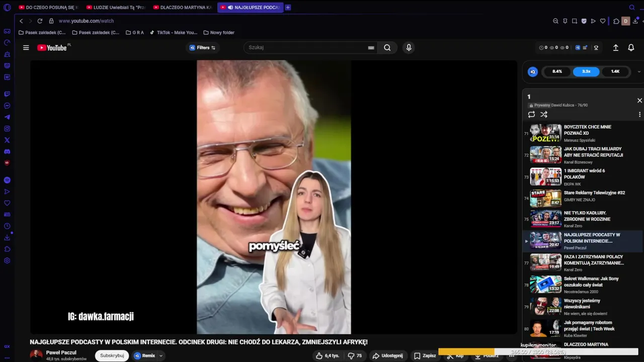Select the NAJGŁUPSZE PODCASTY tab
Screen dimensions: 644x362
tap(250, 8)
